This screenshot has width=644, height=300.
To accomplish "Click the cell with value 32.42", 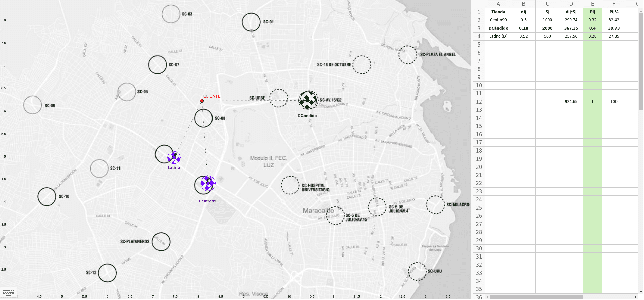I will pos(614,20).
